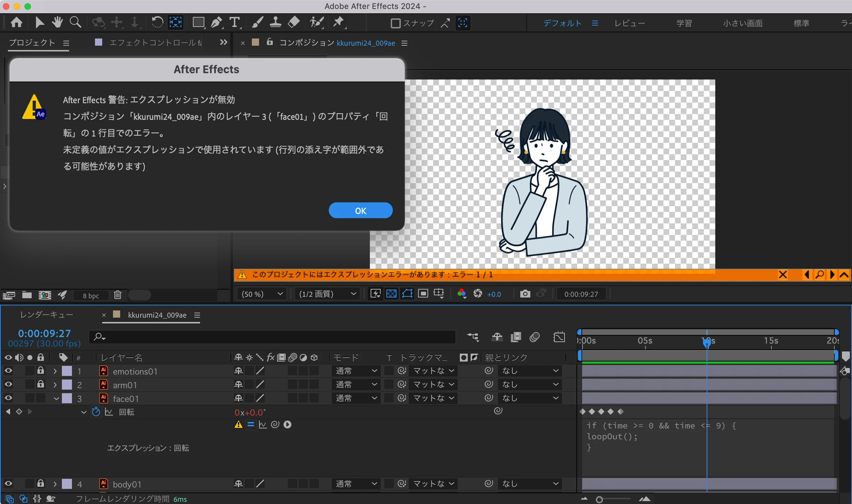Click the timeline zoom slider handle

pyautogui.click(x=599, y=499)
